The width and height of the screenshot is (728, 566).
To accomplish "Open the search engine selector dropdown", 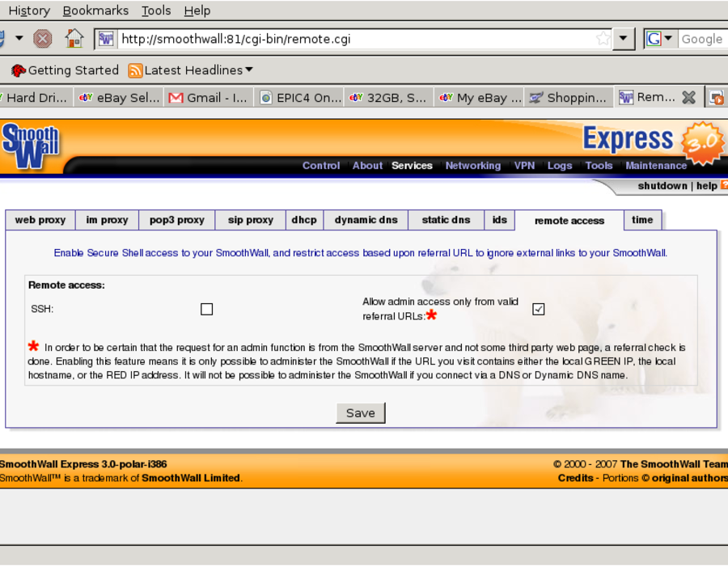I will coord(668,38).
